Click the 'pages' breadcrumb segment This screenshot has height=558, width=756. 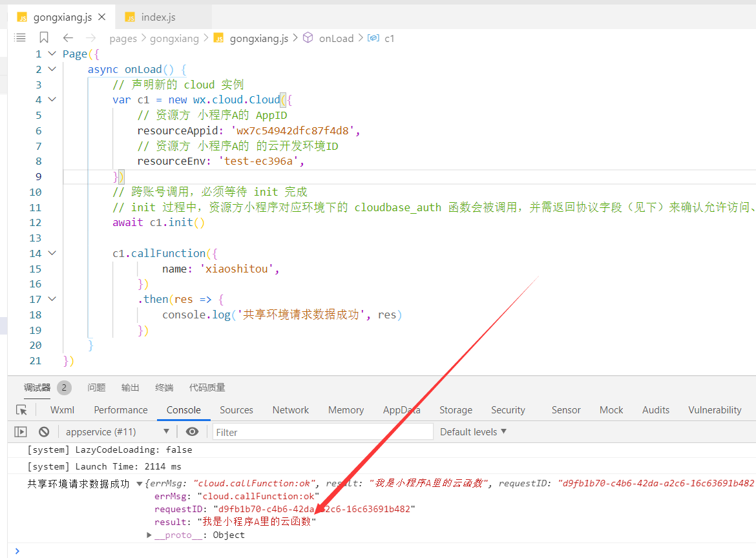[123, 39]
